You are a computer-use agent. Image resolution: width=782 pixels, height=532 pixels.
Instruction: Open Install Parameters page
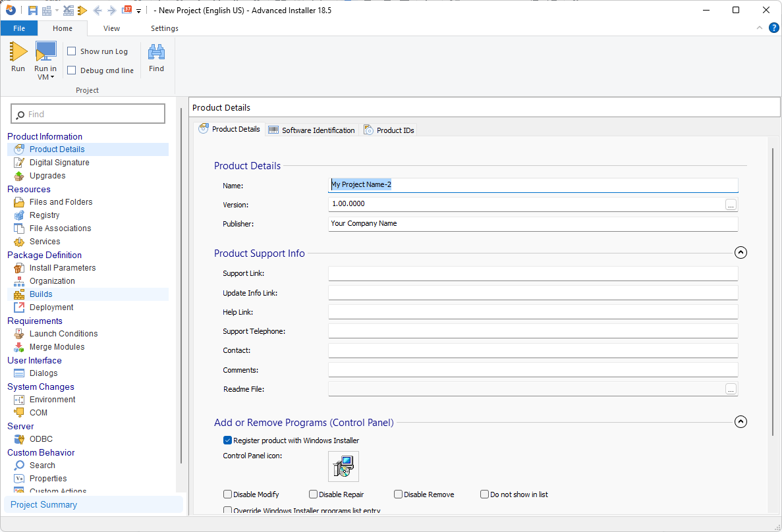tap(63, 268)
